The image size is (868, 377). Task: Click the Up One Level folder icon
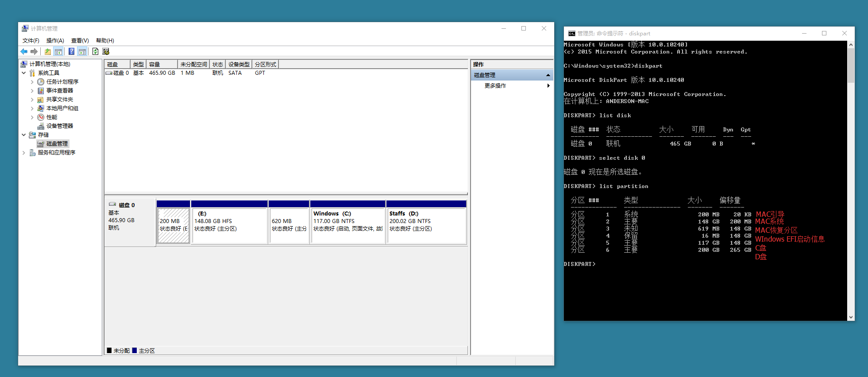(47, 52)
